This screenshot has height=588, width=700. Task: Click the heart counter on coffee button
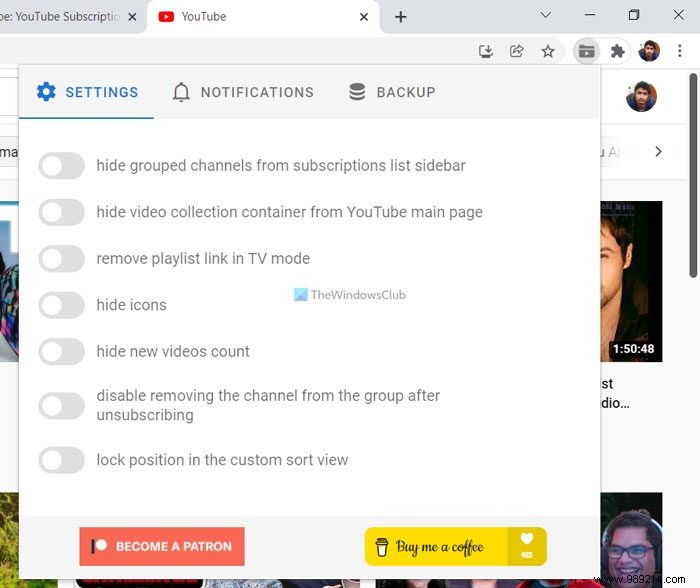(x=527, y=546)
